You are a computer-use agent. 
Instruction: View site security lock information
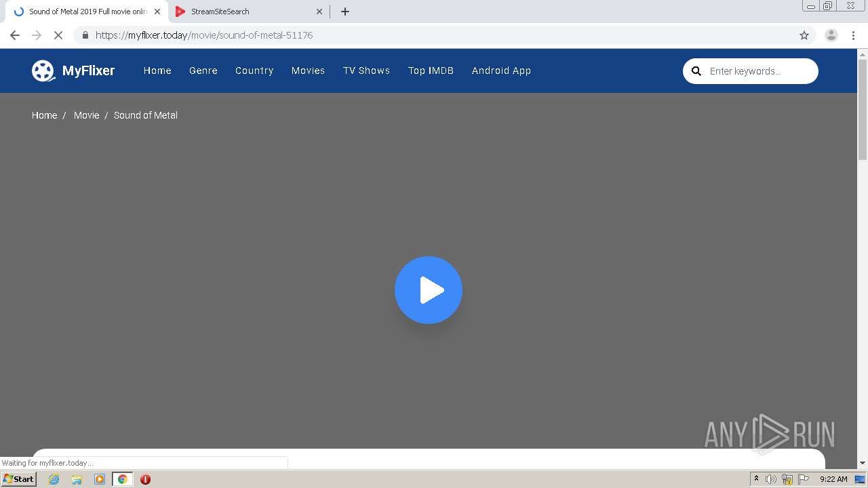coord(85,35)
